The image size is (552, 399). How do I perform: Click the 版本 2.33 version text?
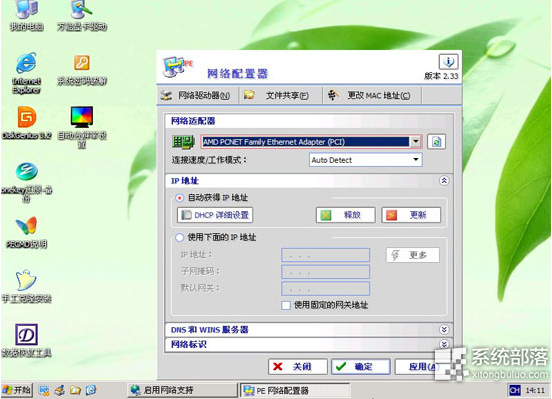click(x=441, y=76)
